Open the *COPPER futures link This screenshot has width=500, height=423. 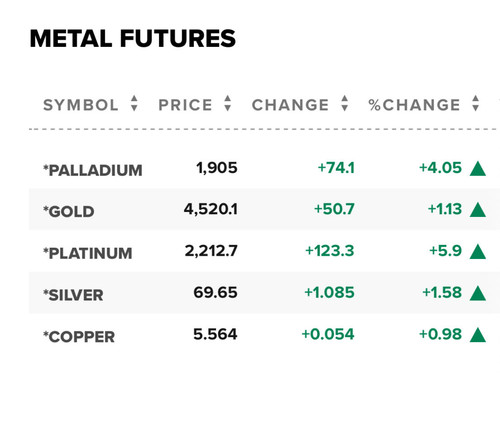[79, 337]
